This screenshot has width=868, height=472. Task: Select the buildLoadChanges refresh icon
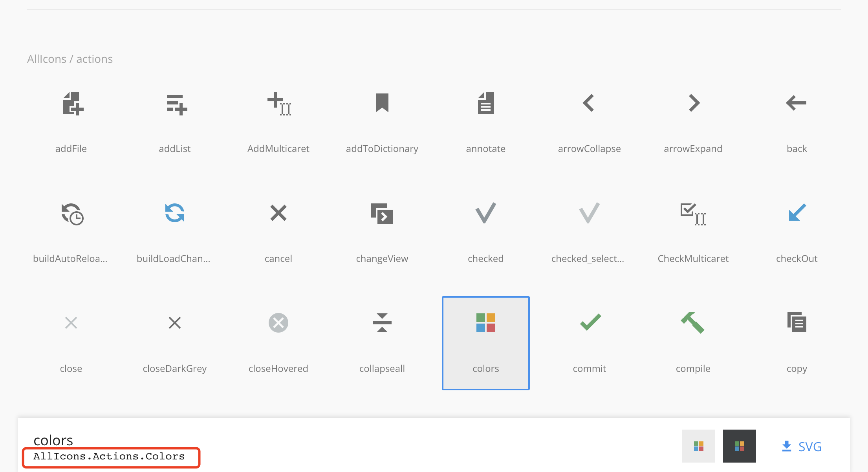coord(175,213)
